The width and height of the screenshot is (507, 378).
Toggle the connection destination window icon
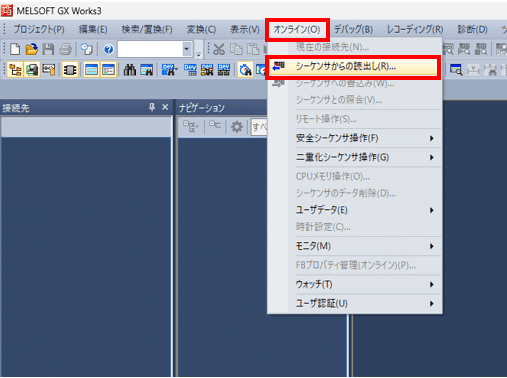32,70
